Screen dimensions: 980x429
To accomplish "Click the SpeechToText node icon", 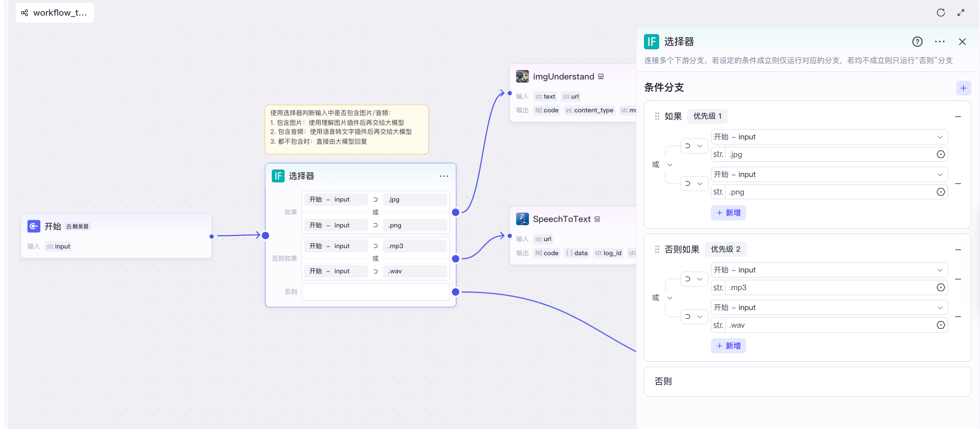I will click(522, 219).
